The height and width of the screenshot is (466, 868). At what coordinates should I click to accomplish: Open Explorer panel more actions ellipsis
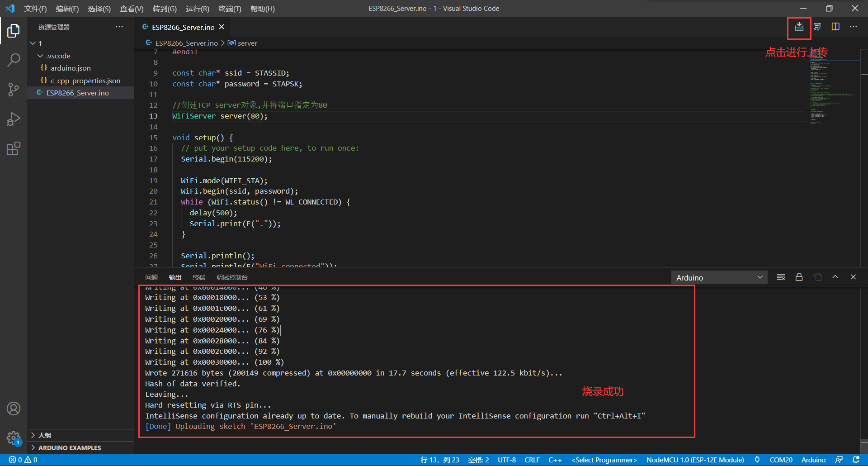pos(119,27)
